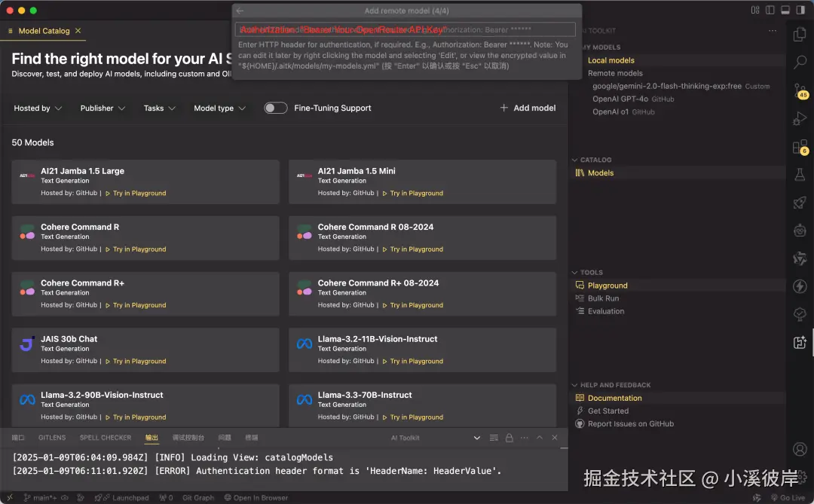Select the Model Catalog tab

point(44,31)
